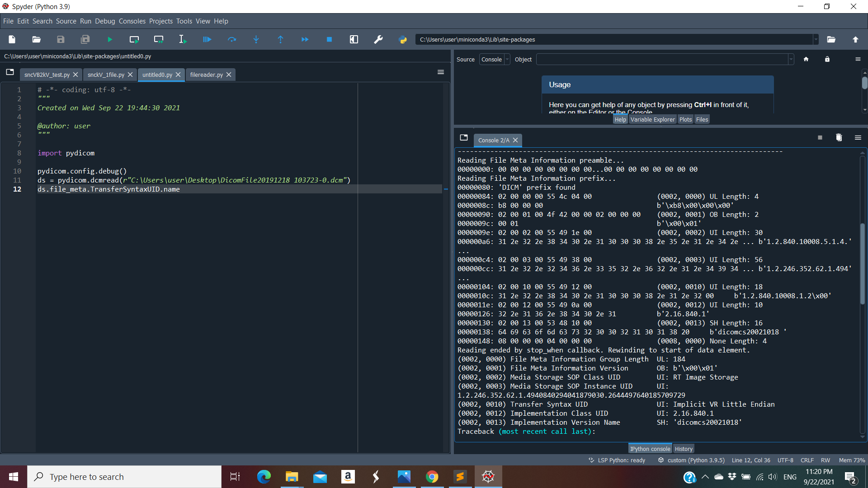Screen dimensions: 868x488
Task: Open the Source menu
Action: 66,21
